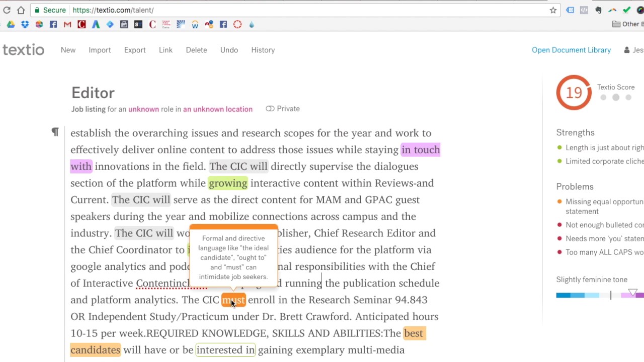Open the Google Drive bookmark
Viewport: 644px width, 362px height.
[x=11, y=24]
